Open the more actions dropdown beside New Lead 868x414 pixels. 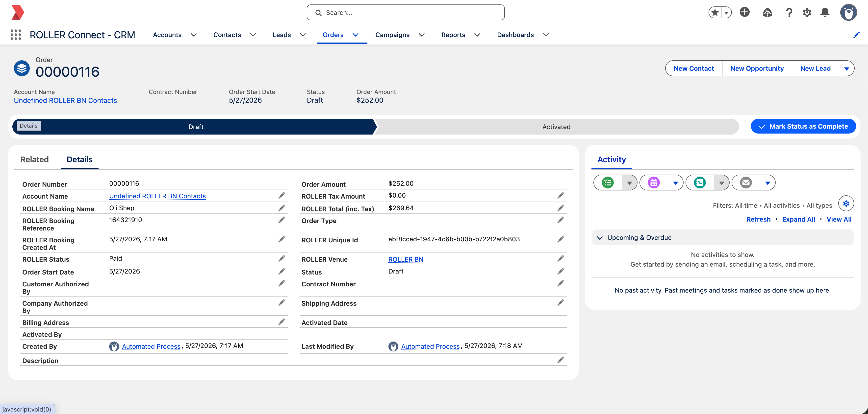pos(846,69)
